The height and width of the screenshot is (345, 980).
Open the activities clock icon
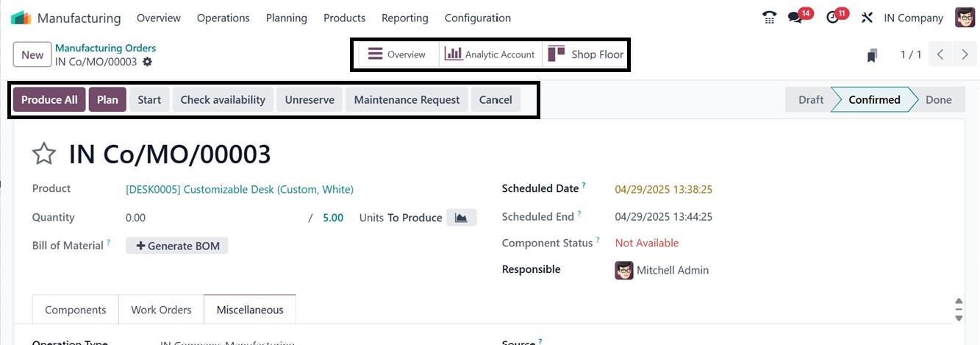point(833,18)
